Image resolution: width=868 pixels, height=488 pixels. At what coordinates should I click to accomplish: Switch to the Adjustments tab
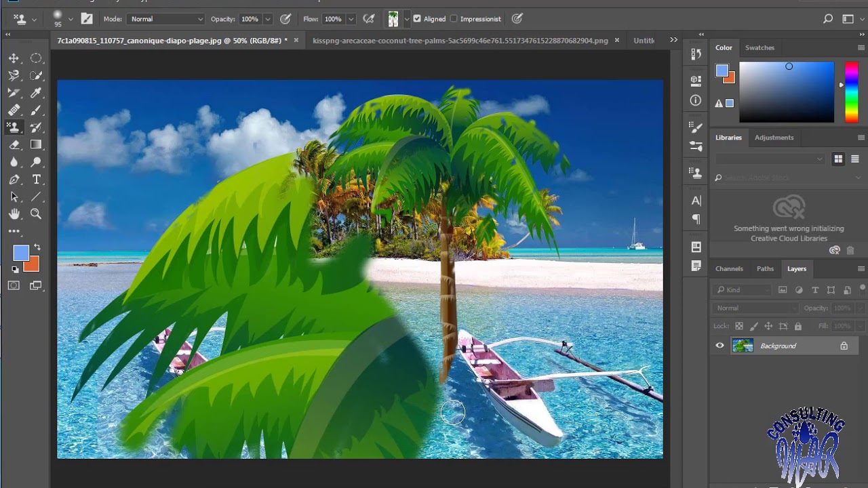coord(774,138)
